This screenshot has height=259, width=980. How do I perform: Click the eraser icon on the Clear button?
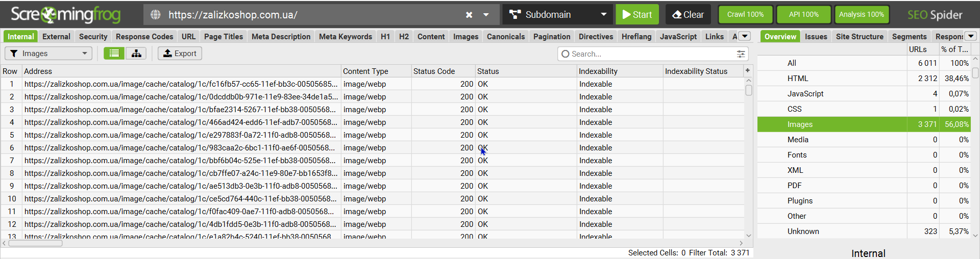677,15
